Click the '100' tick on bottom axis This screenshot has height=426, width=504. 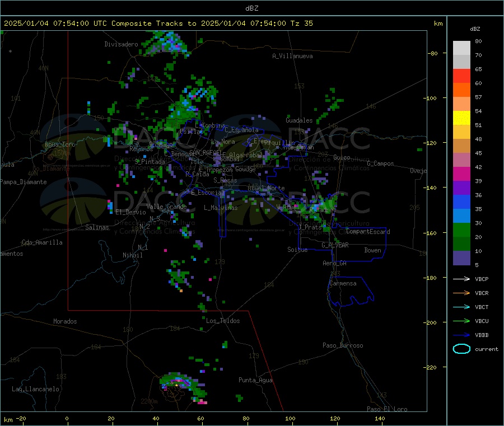click(x=290, y=418)
